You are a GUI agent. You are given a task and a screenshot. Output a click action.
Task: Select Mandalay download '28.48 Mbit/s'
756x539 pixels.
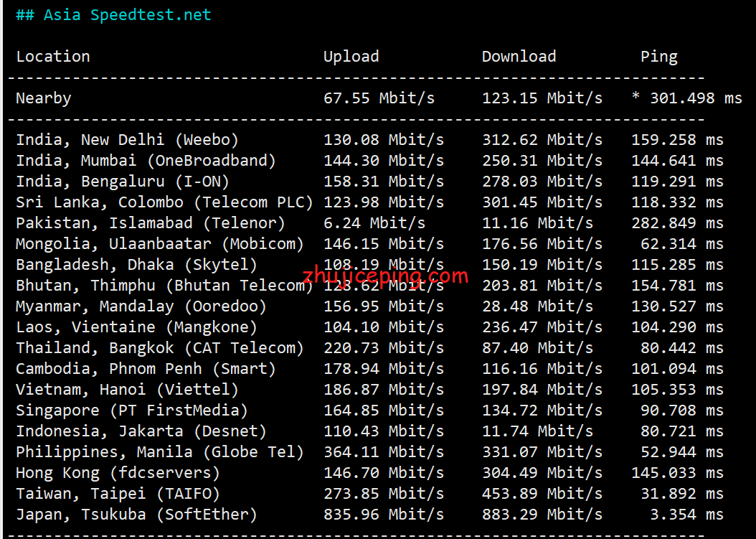537,306
